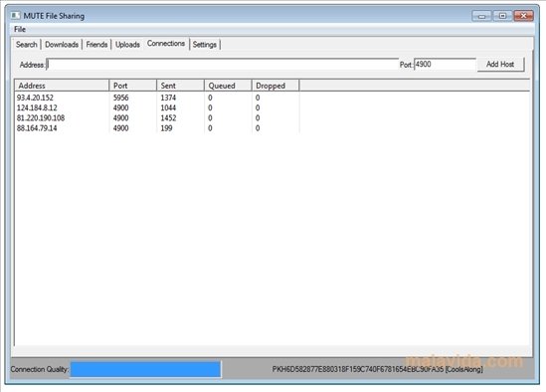Select connection row 81.220.190.108
Viewport: 546px width, 392px height.
[x=157, y=118]
